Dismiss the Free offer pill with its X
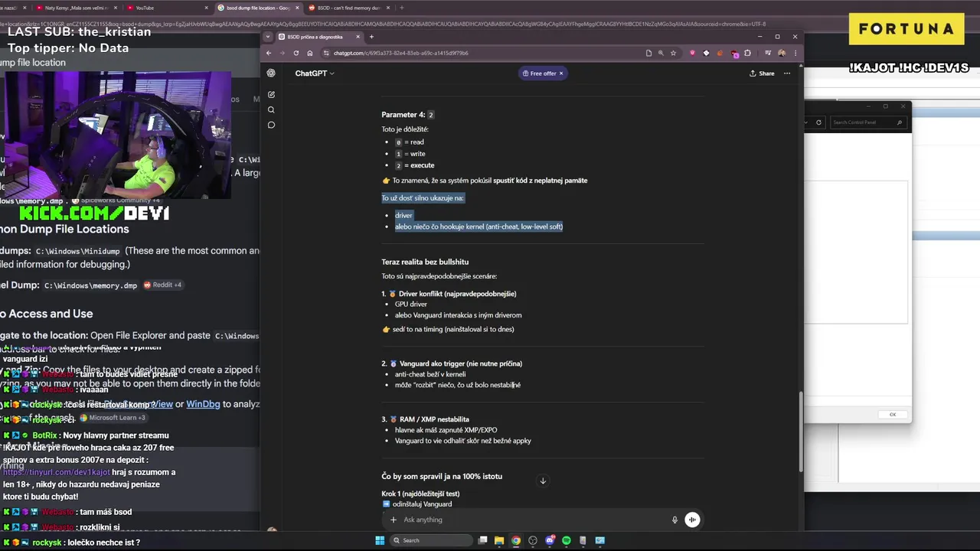The height and width of the screenshot is (551, 980). [x=560, y=73]
